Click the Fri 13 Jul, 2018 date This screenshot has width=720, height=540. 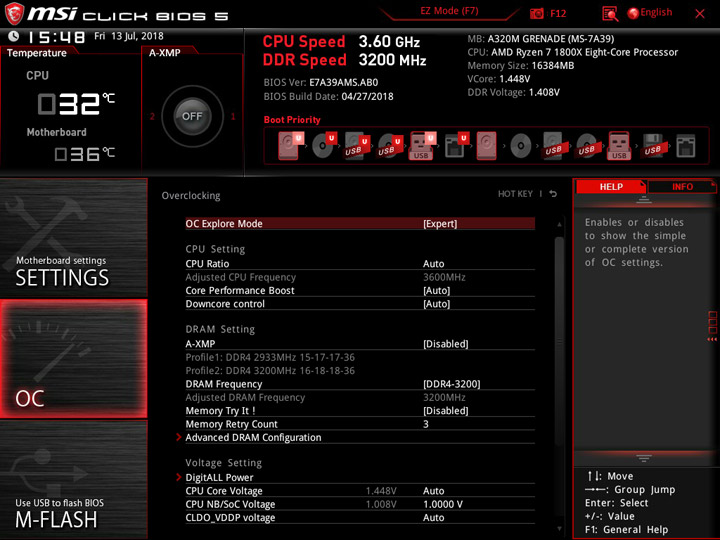point(129,36)
